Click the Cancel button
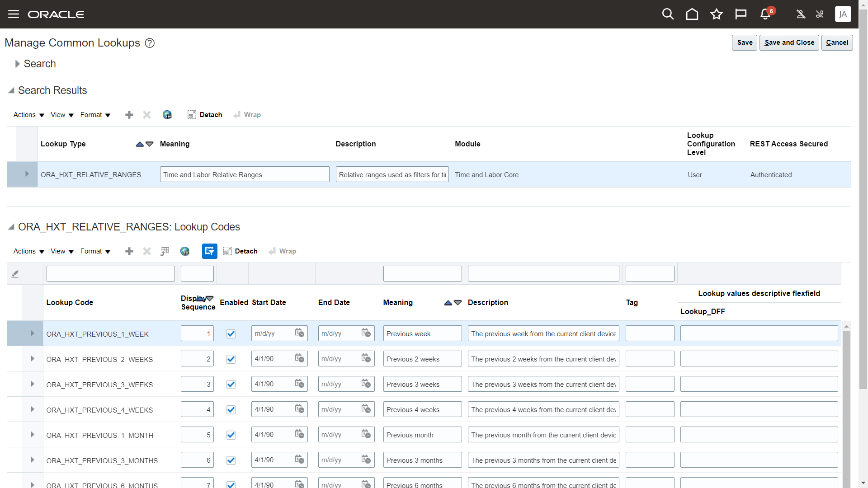868x488 pixels. (837, 42)
